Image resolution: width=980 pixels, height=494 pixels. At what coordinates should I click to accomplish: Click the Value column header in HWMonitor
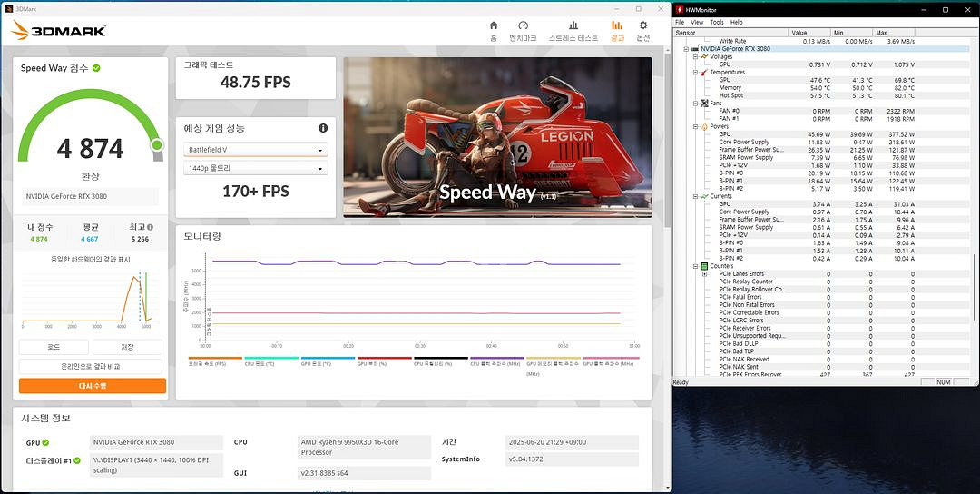809,33
